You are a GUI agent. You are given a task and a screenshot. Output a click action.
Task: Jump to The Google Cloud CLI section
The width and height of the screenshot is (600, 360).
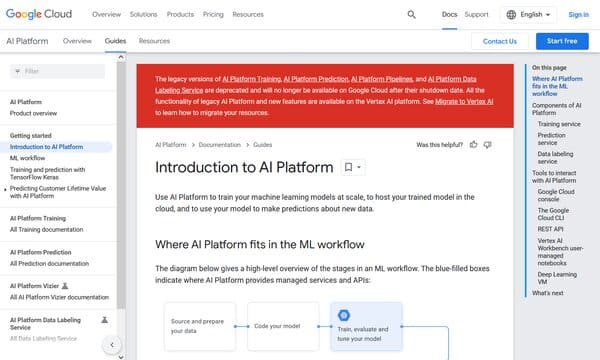(x=553, y=214)
